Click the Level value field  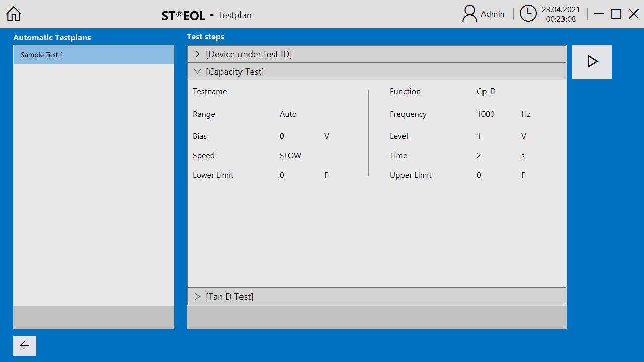(x=479, y=136)
